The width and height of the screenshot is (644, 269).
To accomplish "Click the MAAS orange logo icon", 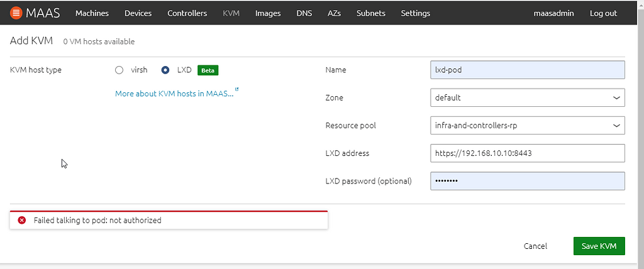I will pos(16,13).
